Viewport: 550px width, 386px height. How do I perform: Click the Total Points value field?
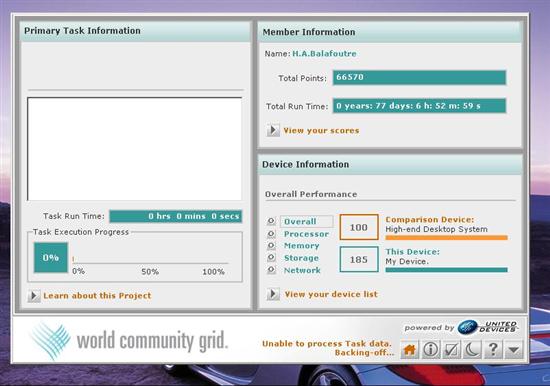pos(420,78)
